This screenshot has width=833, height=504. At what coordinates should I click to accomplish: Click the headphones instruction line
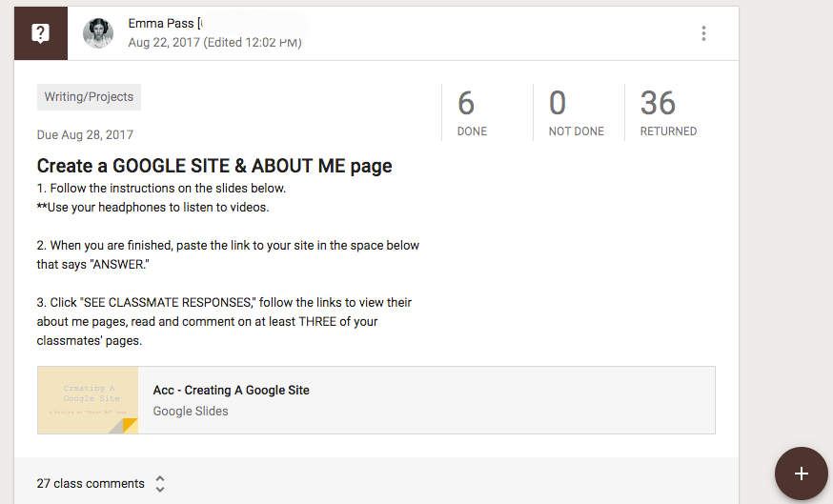[x=153, y=207]
